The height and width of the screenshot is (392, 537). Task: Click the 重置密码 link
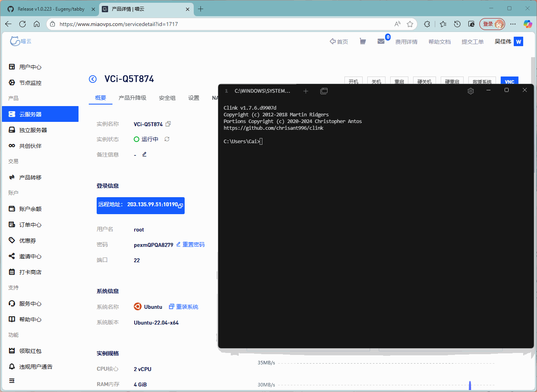pyautogui.click(x=190, y=245)
